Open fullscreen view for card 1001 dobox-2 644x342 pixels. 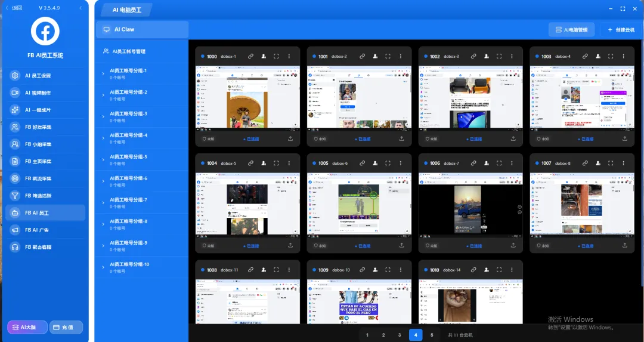point(388,56)
